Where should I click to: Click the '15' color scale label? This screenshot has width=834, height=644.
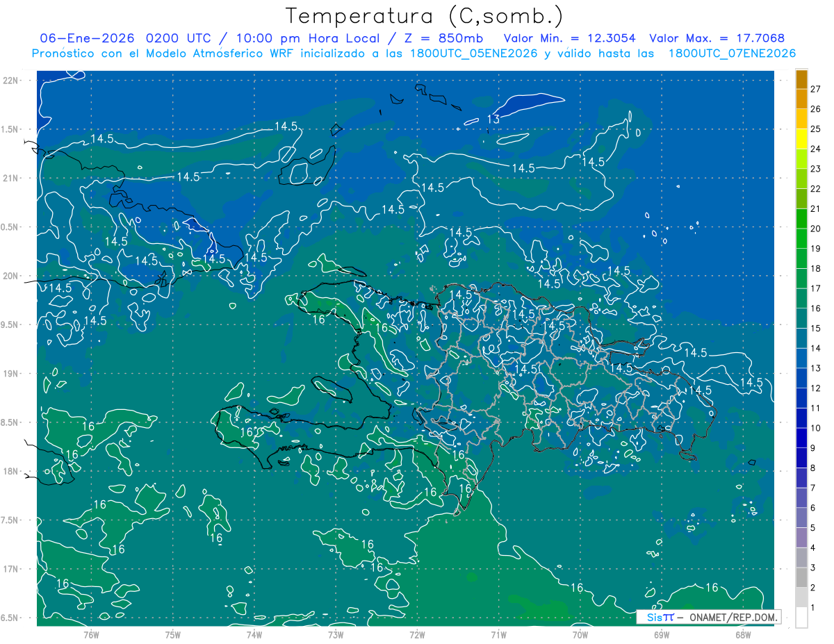(x=815, y=328)
